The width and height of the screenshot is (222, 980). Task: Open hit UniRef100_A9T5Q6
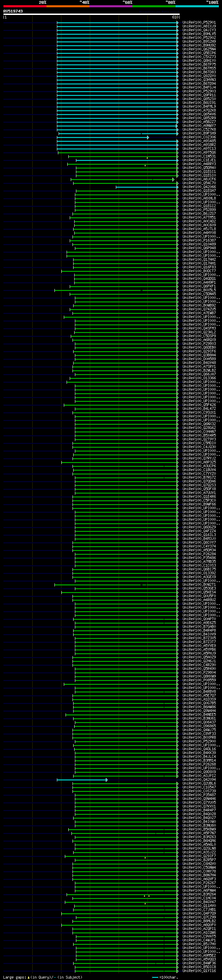click(199, 153)
